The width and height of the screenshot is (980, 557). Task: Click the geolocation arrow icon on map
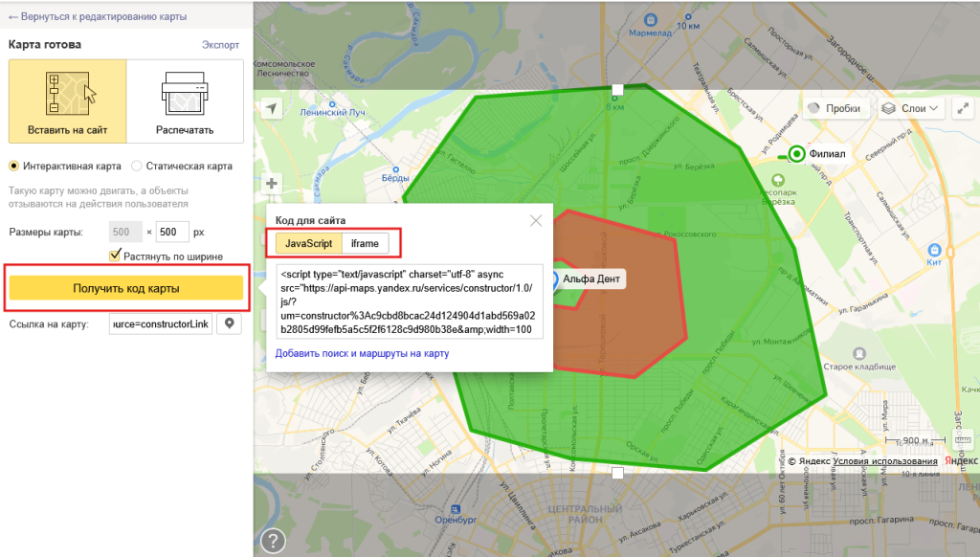click(x=273, y=108)
